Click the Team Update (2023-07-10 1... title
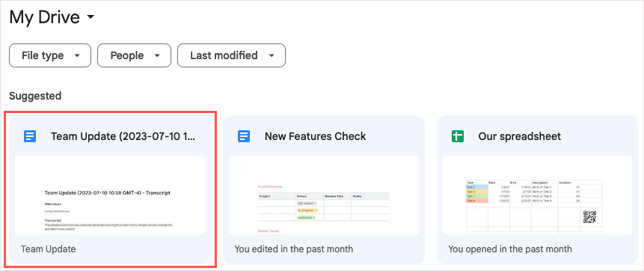The height and width of the screenshot is (271, 644). (x=123, y=136)
